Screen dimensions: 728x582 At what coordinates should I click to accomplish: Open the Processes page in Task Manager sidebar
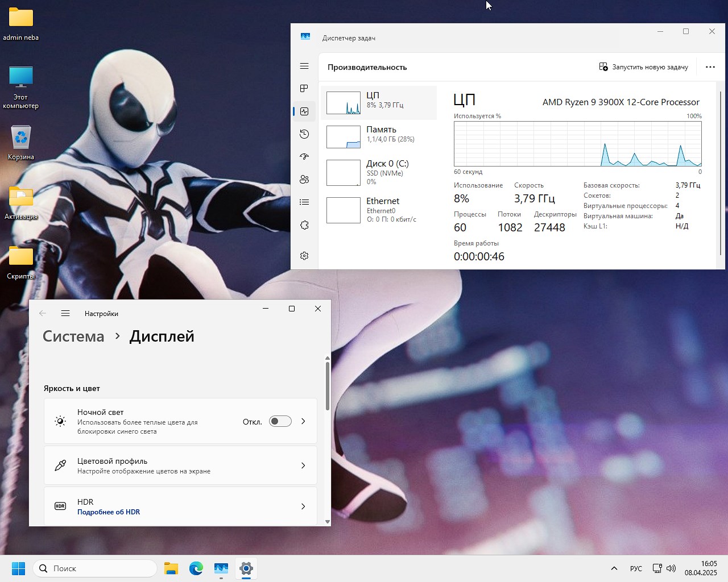[x=304, y=89]
